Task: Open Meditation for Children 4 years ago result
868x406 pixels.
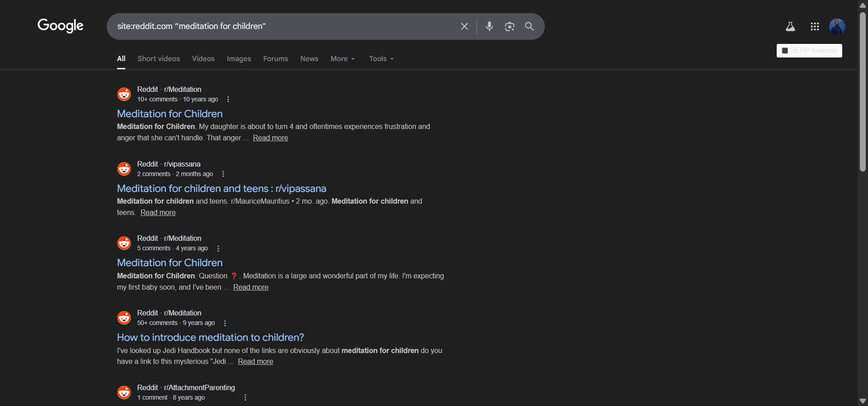Action: click(x=170, y=263)
